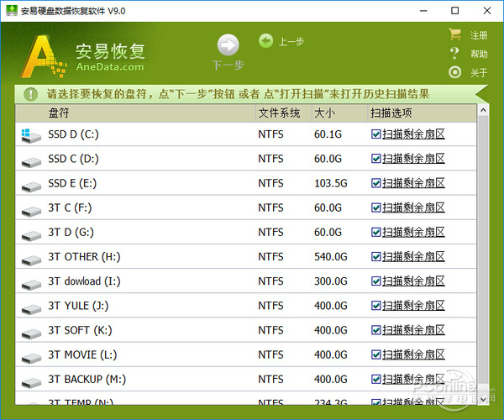The height and width of the screenshot is (420, 504).
Task: Click the question mark help icon
Action: click(x=454, y=54)
